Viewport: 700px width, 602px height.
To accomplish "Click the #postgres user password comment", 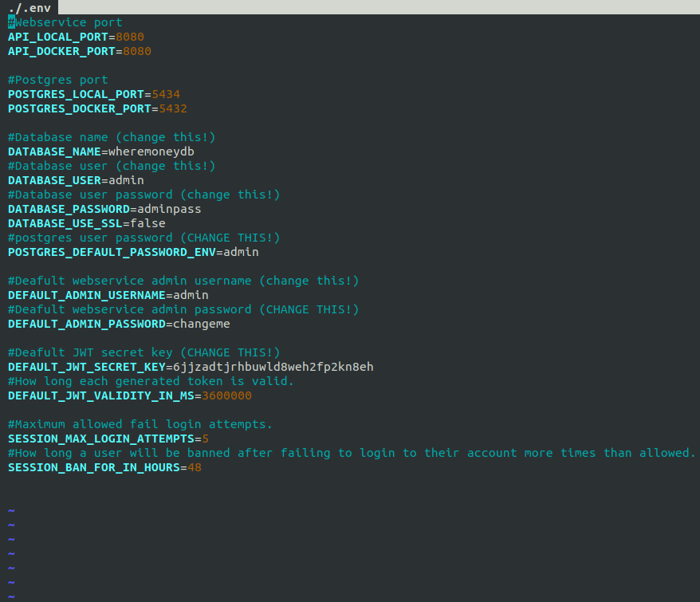I will pyautogui.click(x=144, y=238).
